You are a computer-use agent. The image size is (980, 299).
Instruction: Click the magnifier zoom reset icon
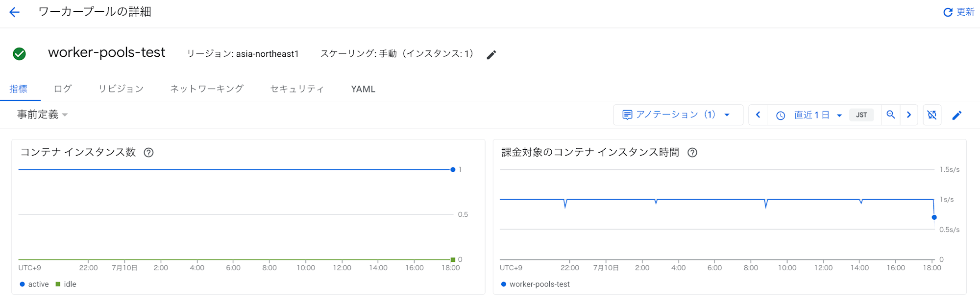(x=891, y=115)
